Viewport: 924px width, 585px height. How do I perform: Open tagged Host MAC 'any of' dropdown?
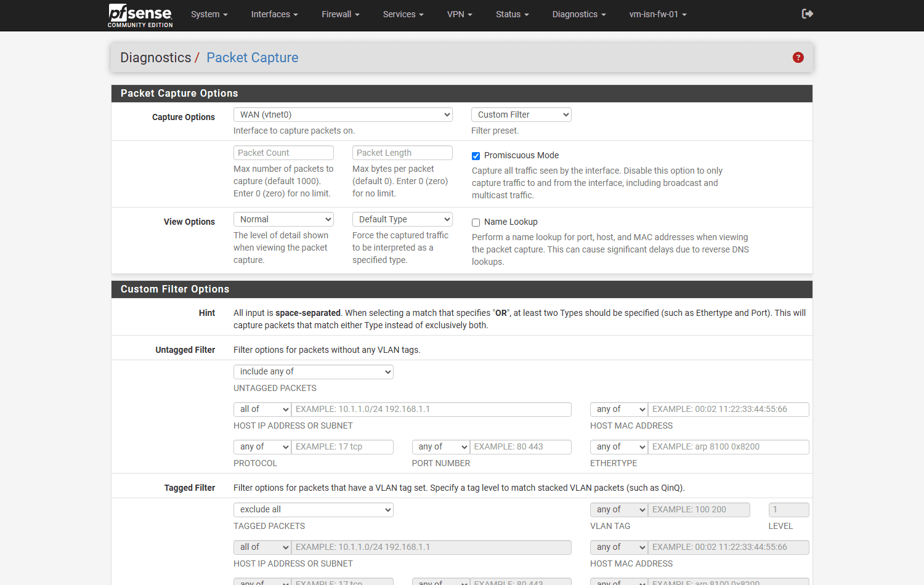pyautogui.click(x=619, y=547)
